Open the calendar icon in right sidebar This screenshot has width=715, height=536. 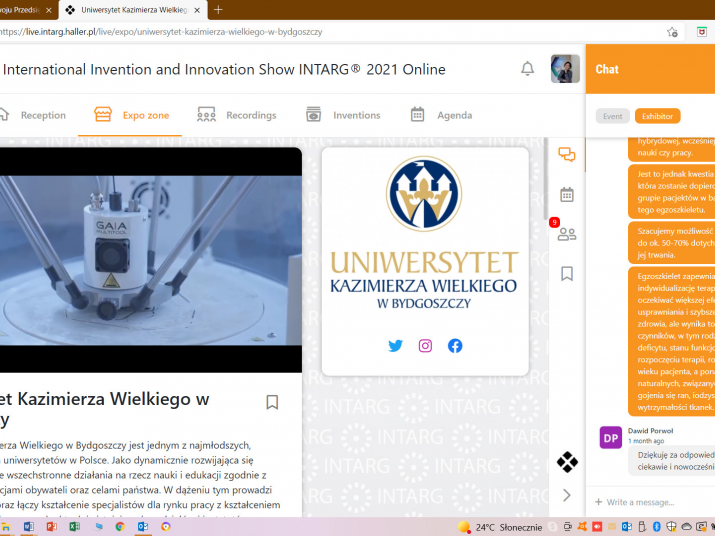pyautogui.click(x=566, y=194)
